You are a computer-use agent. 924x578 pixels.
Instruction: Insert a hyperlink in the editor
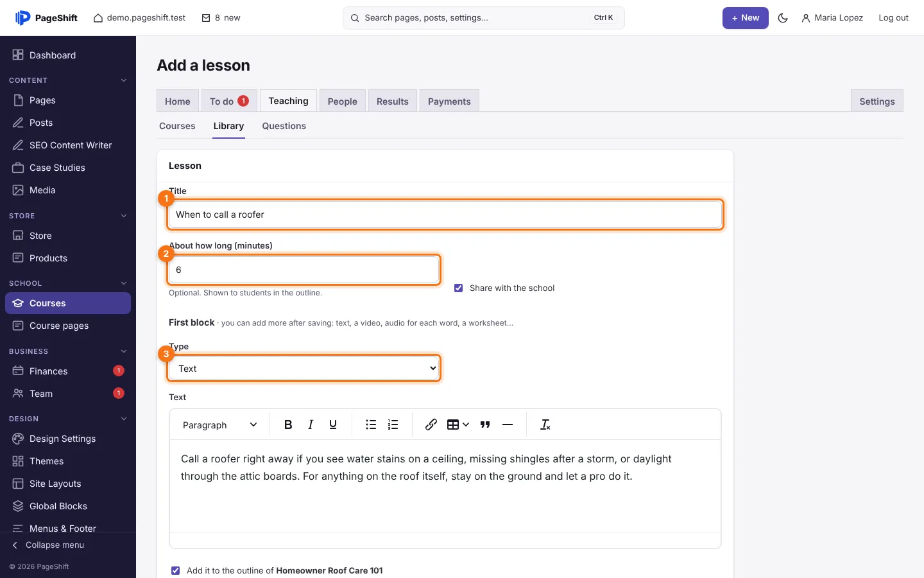click(431, 425)
